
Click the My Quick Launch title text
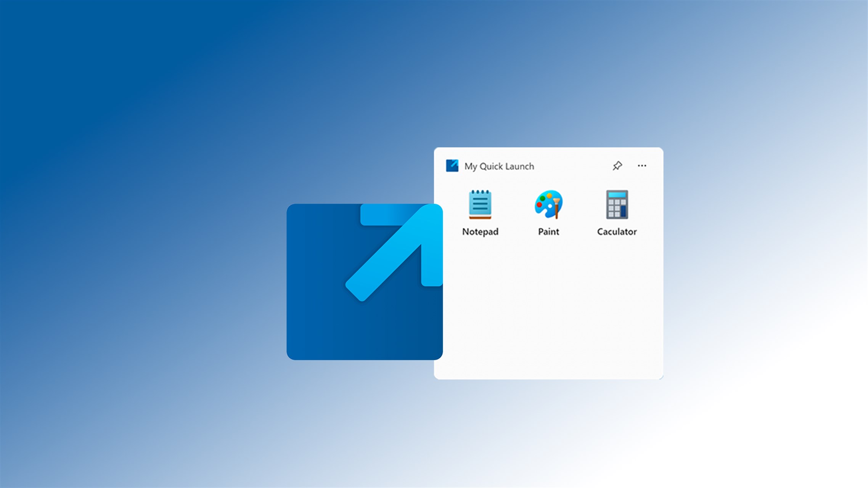499,167
